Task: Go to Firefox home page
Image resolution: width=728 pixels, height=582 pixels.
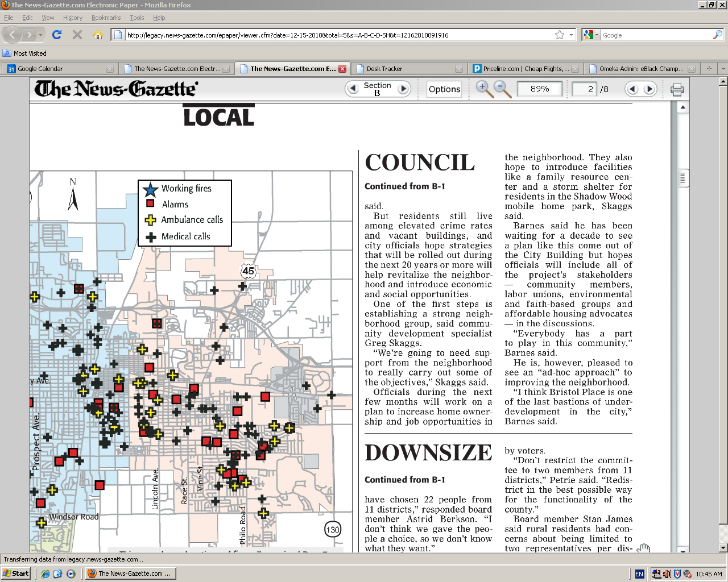Action: (98, 35)
